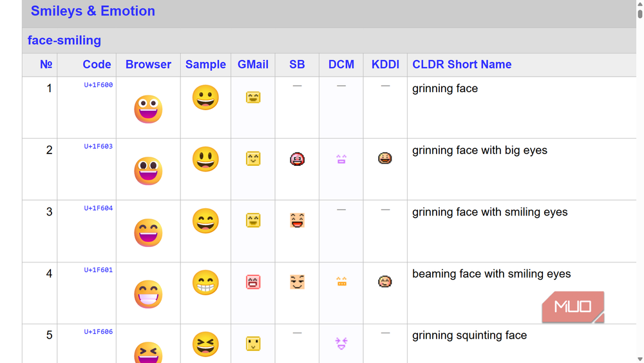Open code link U+1F600
The width and height of the screenshot is (644, 363).
click(x=98, y=85)
